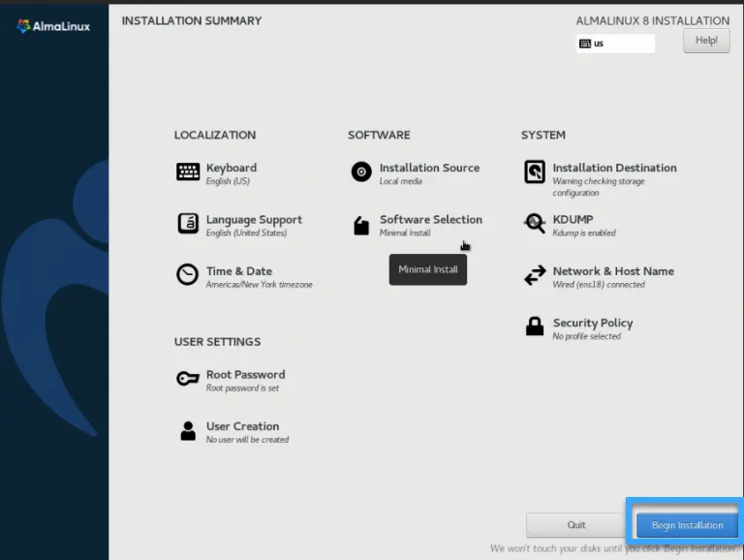Click the INSTALLATION SUMMARY heading
Viewport: 744px width, 560px height.
pos(192,21)
